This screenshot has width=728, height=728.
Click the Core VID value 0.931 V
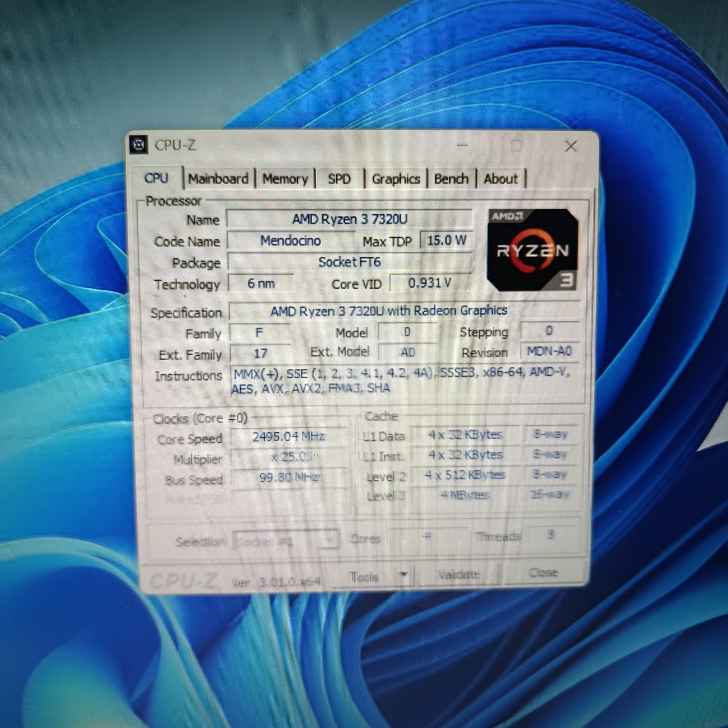430,283
